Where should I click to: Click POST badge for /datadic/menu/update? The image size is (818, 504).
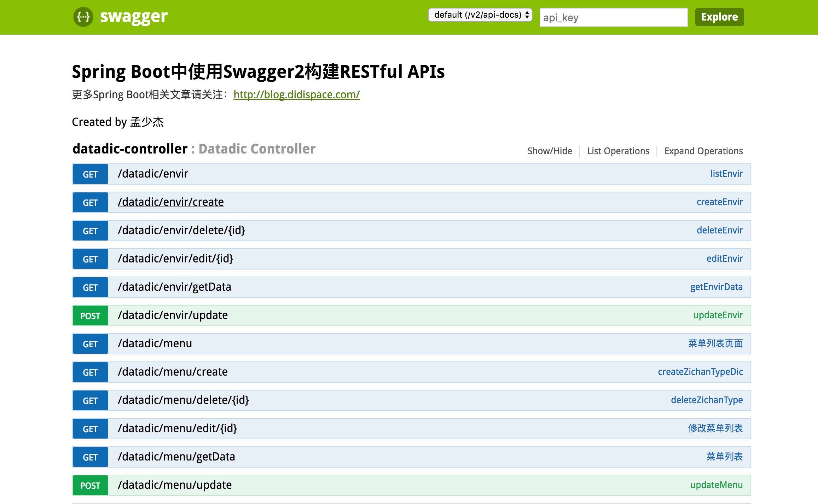[x=90, y=485]
